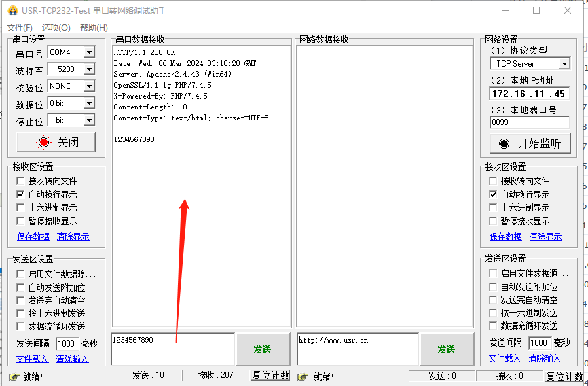Send the serial data 1234567890

pos(263,349)
